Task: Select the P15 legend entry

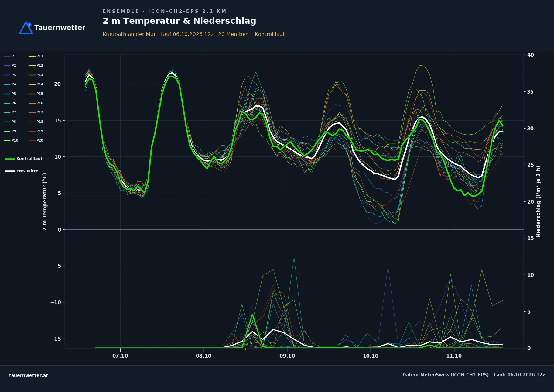Action: (36, 94)
